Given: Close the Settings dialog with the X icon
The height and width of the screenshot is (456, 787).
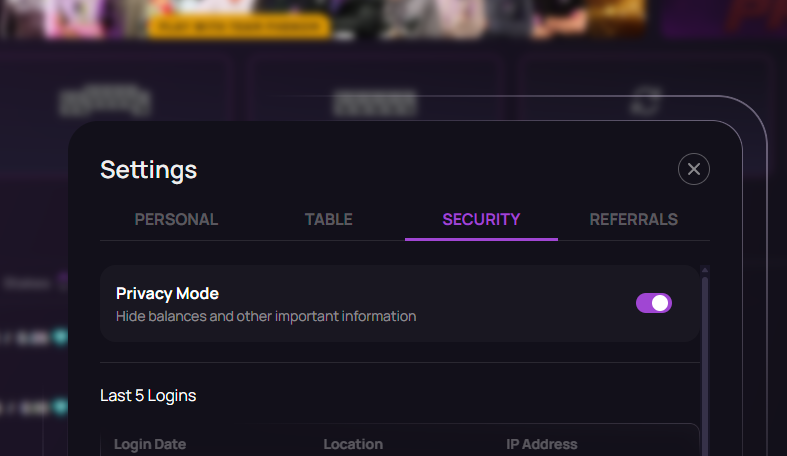Looking at the screenshot, I should 694,169.
